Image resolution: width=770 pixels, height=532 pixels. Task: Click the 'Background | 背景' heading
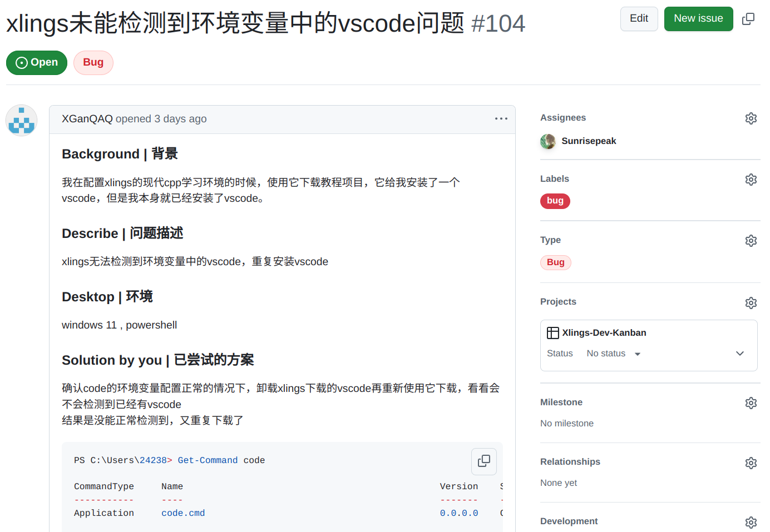tap(120, 154)
